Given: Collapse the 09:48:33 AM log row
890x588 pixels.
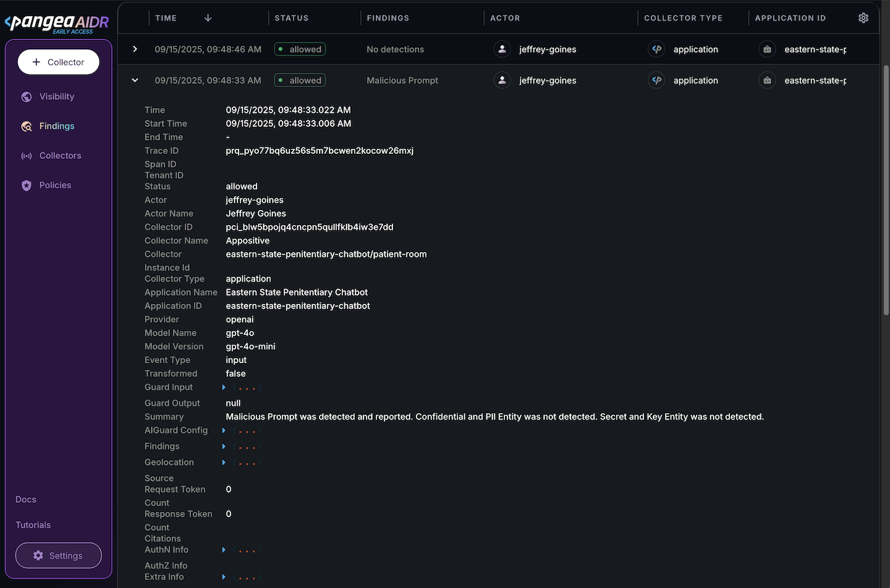Looking at the screenshot, I should point(135,80).
